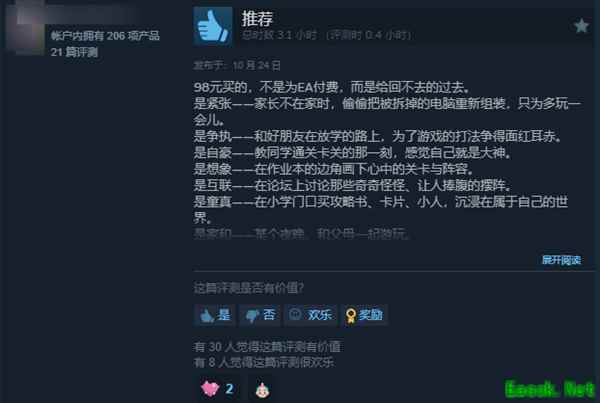
Task: Click the award count 2 beside heart
Action: coord(229,389)
